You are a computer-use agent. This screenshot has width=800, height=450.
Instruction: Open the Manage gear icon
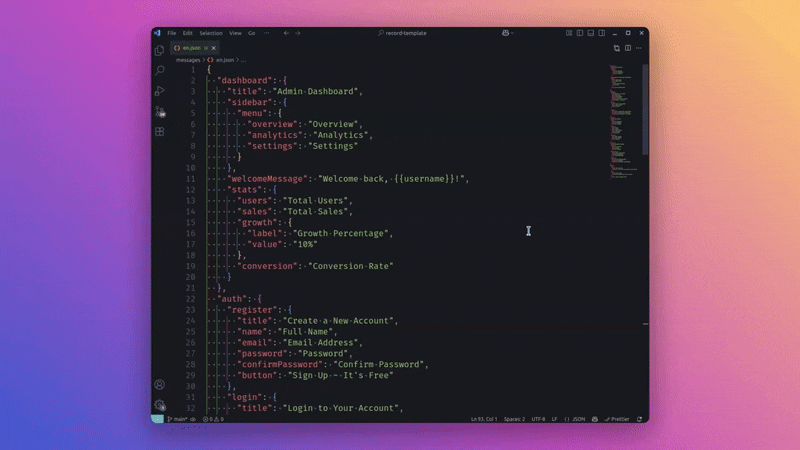(160, 405)
